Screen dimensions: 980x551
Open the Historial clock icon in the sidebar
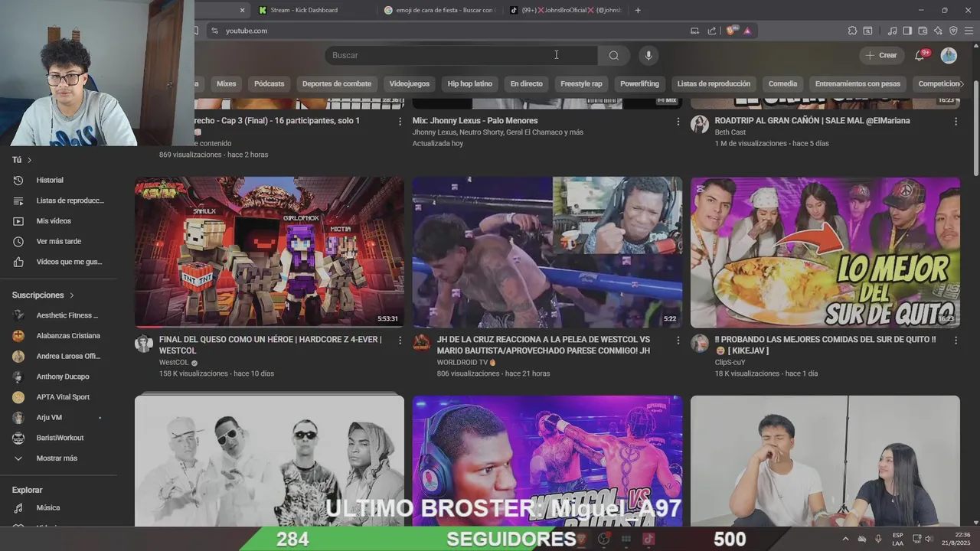[x=18, y=180]
